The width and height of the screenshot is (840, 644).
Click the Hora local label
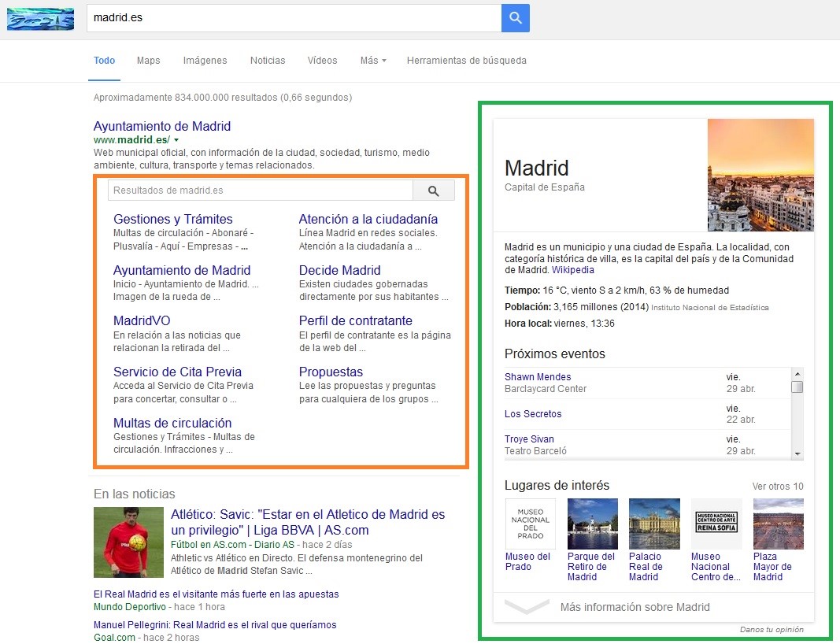(x=528, y=324)
